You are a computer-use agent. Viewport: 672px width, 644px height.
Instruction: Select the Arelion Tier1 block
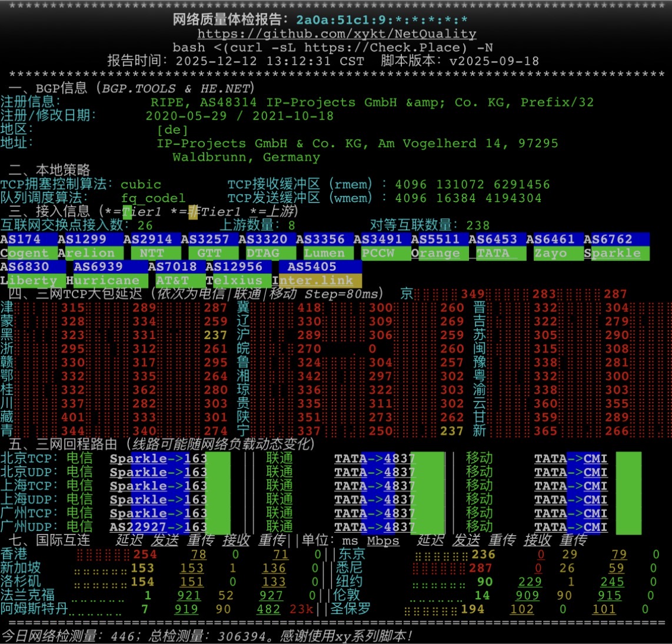[87, 253]
